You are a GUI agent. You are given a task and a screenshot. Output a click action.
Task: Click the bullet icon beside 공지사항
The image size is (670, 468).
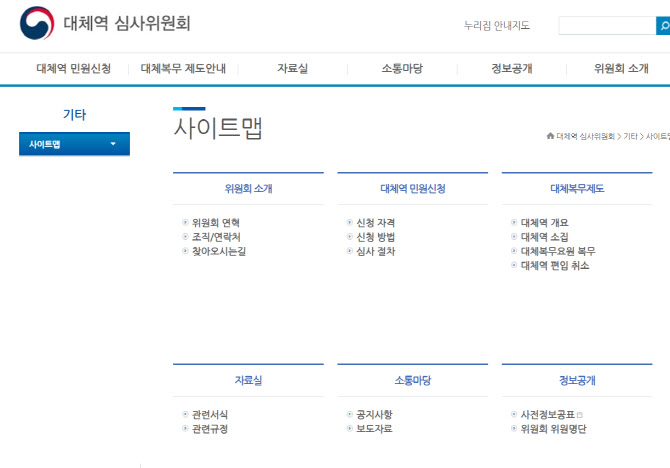(x=350, y=414)
